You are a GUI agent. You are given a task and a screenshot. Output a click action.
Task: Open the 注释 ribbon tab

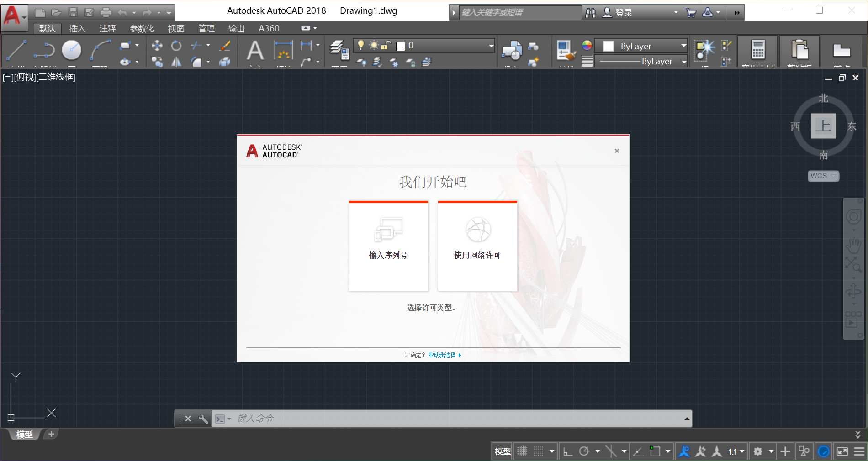coord(107,28)
